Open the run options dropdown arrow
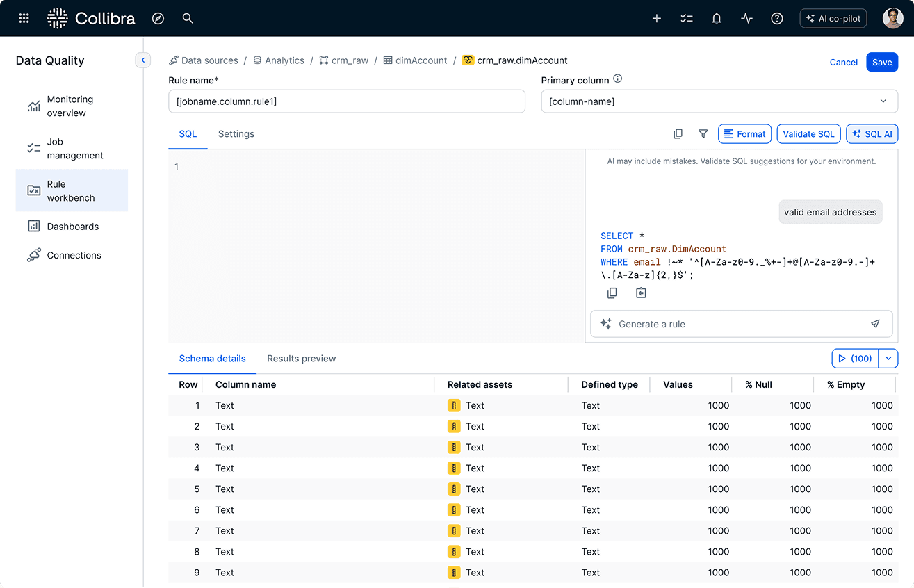 point(888,359)
